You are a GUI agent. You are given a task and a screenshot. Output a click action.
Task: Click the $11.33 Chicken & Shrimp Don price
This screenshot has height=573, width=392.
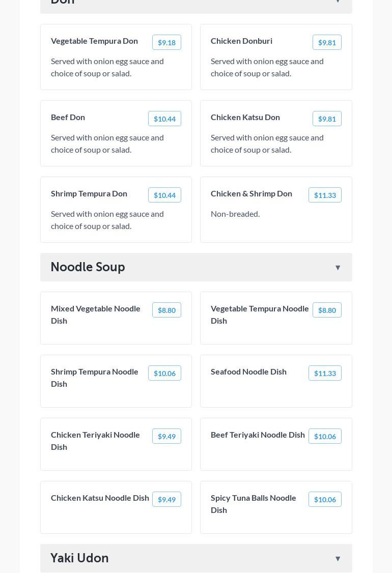pyautogui.click(x=325, y=195)
